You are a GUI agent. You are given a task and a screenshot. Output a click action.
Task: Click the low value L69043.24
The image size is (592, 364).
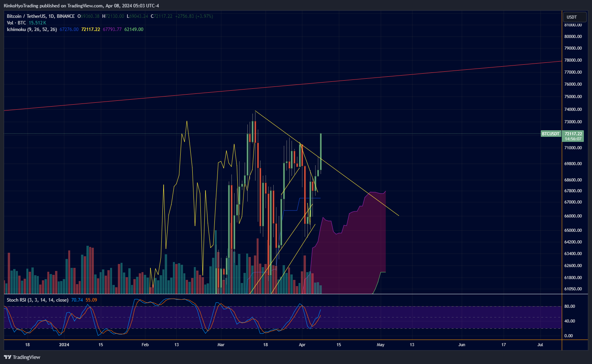tap(137, 16)
